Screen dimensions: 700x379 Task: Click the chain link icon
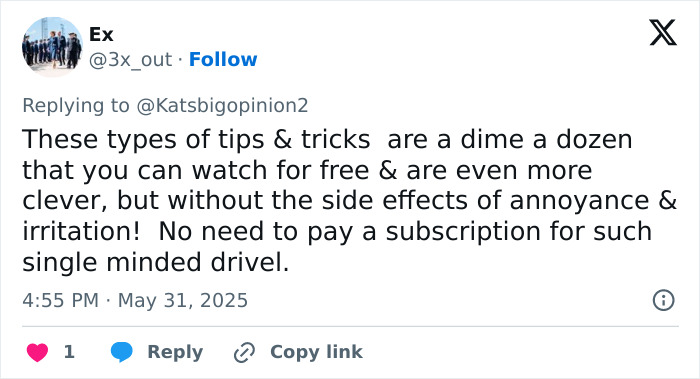tap(244, 352)
